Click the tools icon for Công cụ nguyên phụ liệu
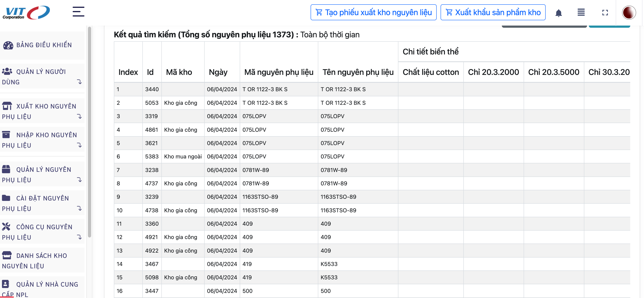Screen dimensions: 644x298 click(6, 226)
